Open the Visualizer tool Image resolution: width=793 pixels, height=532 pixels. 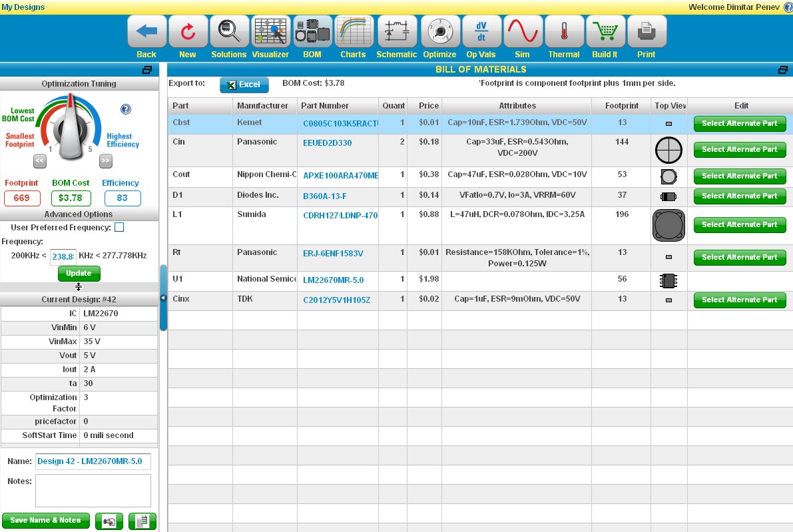(x=270, y=32)
